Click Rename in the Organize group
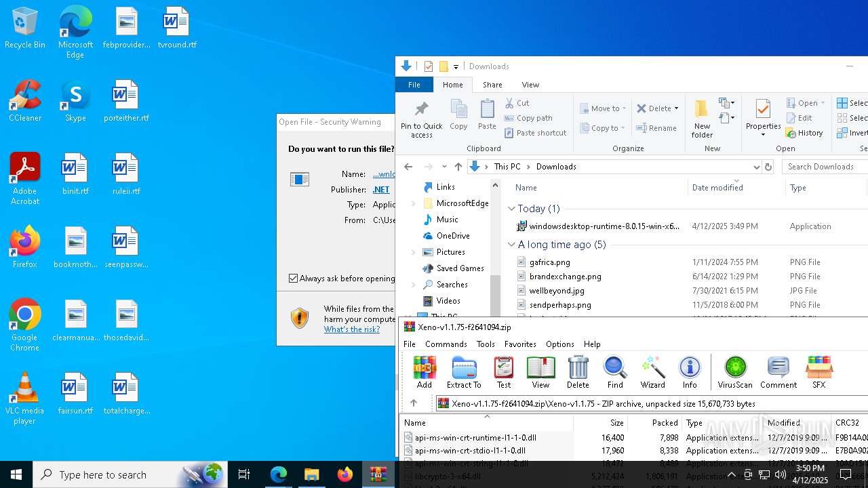Viewport: 868px width, 488px height. point(656,128)
